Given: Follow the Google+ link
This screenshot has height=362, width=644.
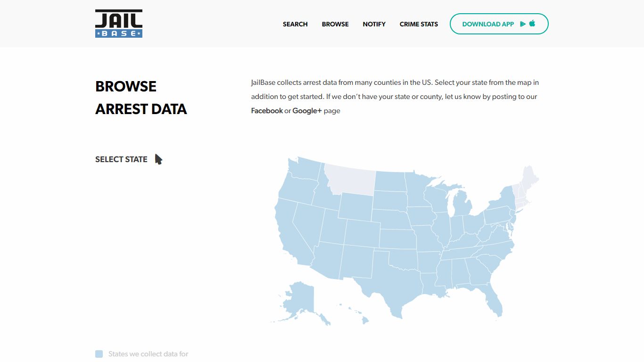Looking at the screenshot, I should click(307, 111).
